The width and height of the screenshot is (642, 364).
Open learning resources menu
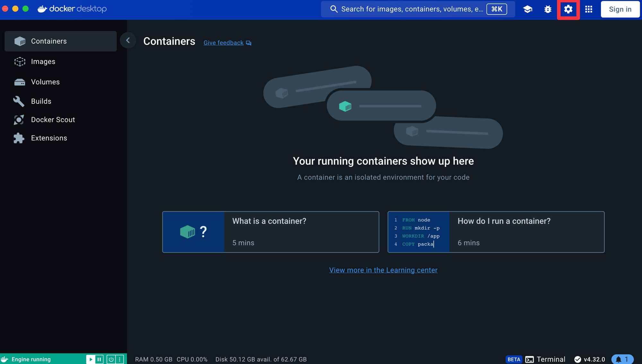tap(528, 8)
